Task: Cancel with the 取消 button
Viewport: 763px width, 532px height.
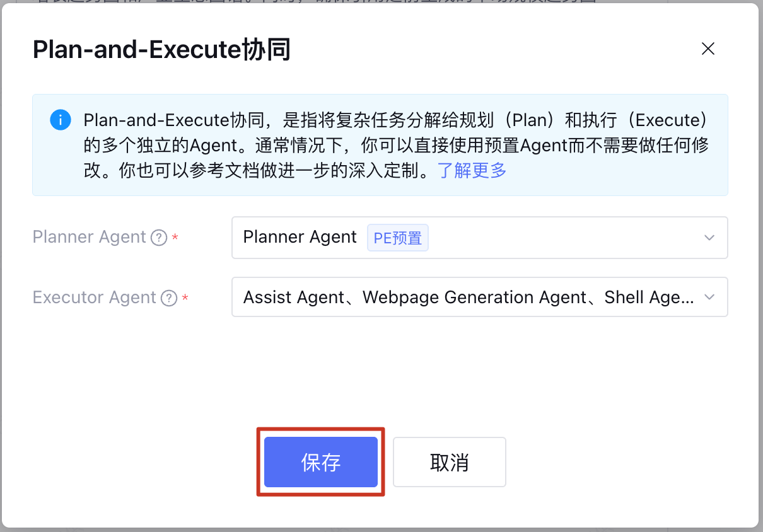Action: [x=450, y=462]
